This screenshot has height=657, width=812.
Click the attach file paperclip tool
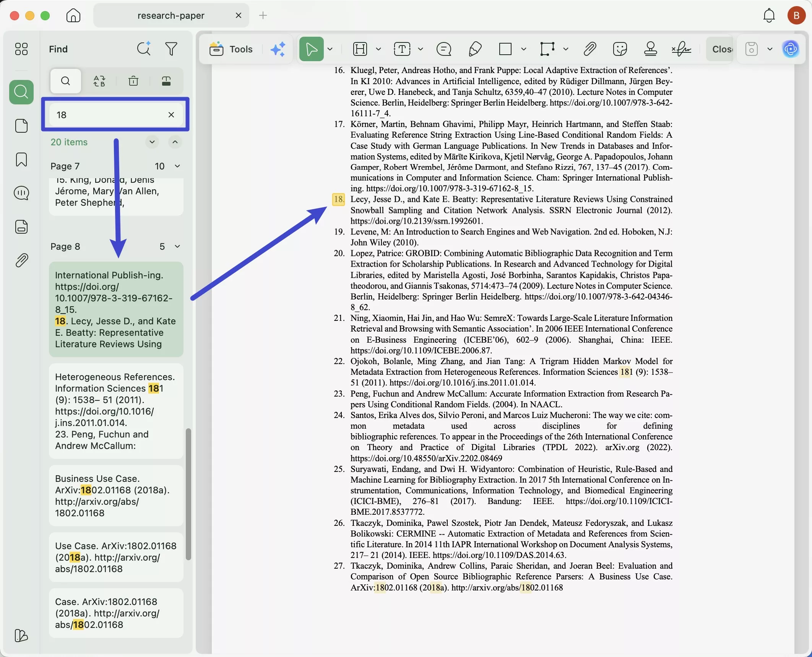(x=590, y=49)
